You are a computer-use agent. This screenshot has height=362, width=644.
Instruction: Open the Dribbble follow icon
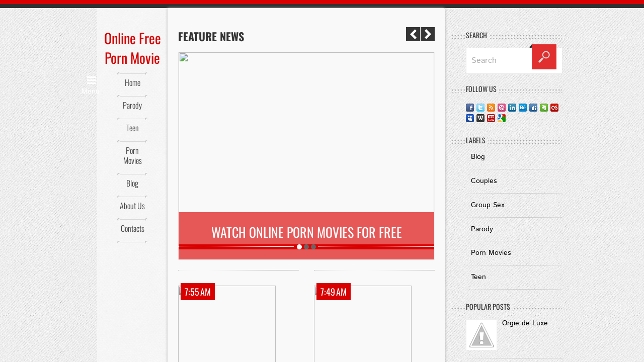502,108
